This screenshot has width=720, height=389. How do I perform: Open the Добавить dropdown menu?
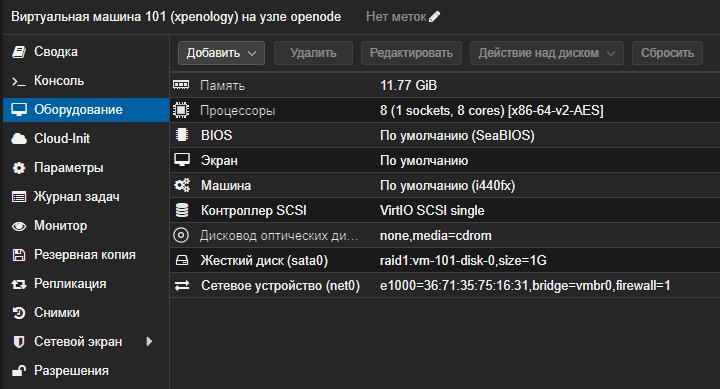[x=221, y=53]
